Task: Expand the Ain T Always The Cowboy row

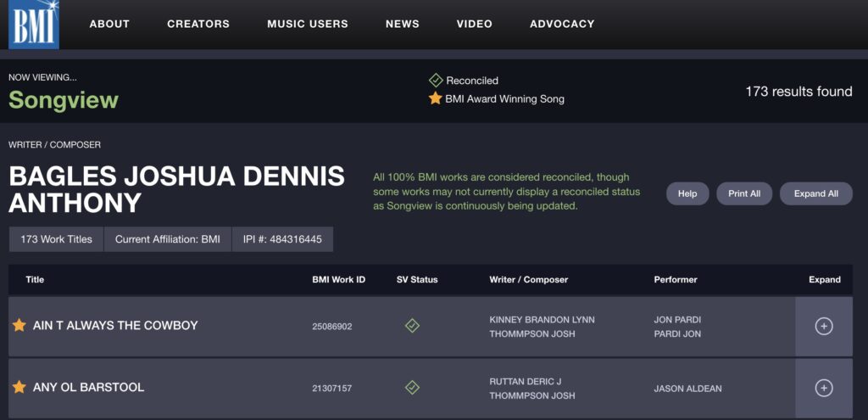Action: 824,327
